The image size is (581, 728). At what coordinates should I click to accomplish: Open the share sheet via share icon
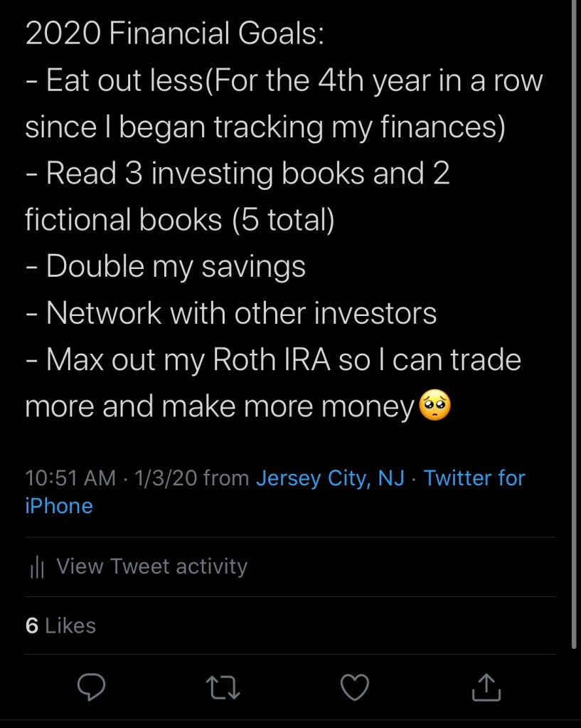coord(487,687)
